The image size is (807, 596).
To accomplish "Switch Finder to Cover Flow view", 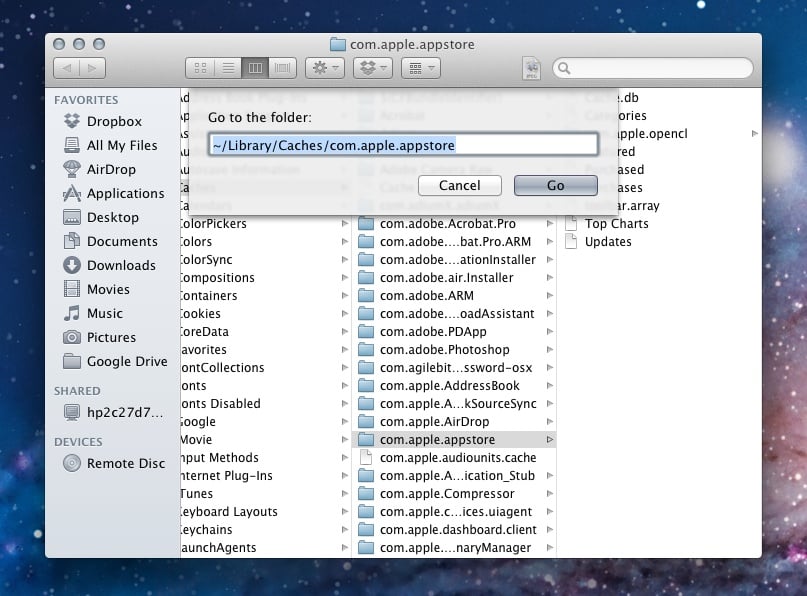I will tap(283, 68).
